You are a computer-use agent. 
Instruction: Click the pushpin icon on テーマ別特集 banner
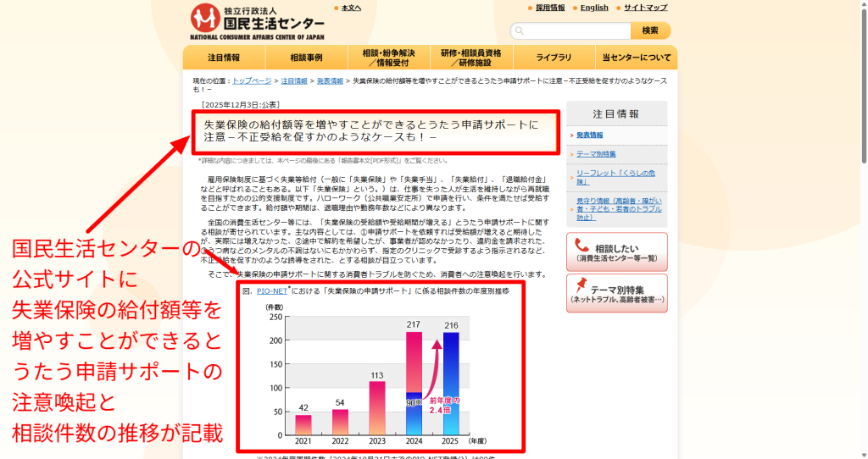581,285
